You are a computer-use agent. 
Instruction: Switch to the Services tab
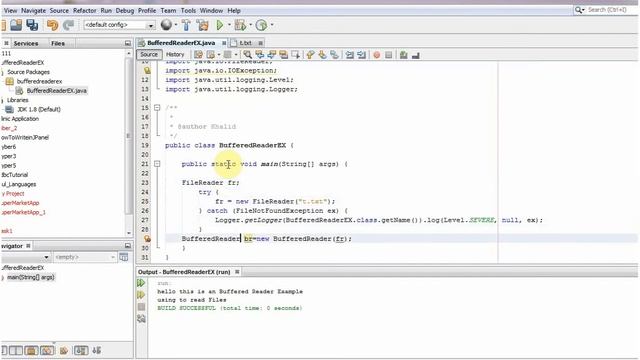click(26, 43)
